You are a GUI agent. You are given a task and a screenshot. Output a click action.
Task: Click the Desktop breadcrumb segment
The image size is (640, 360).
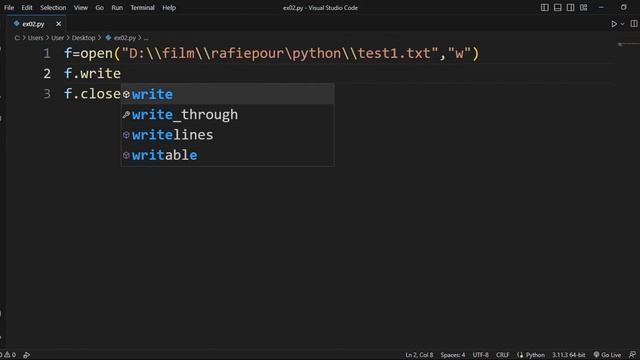[x=83, y=38]
